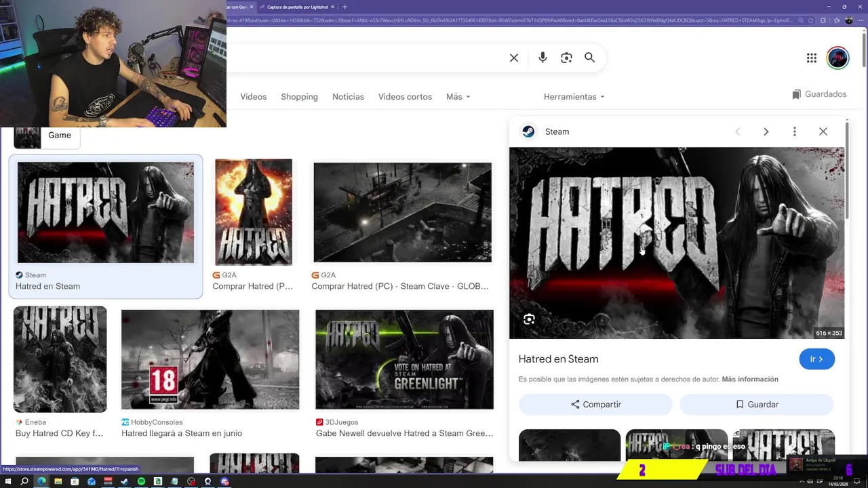Expand the Herramientas dropdown

[x=574, y=97]
